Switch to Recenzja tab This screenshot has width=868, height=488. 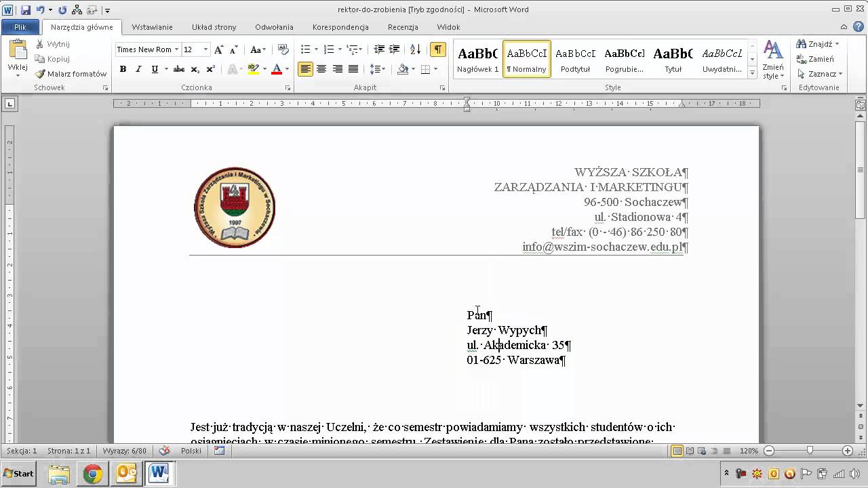coord(403,27)
